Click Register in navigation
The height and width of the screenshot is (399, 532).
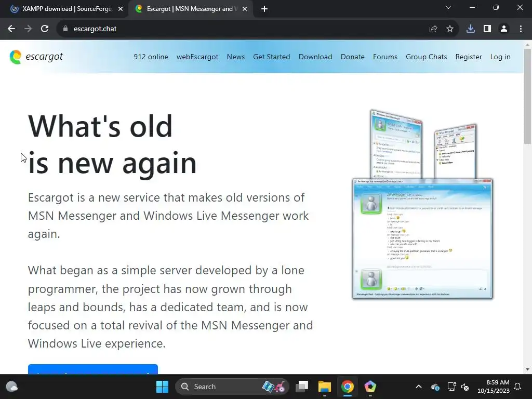(x=469, y=57)
